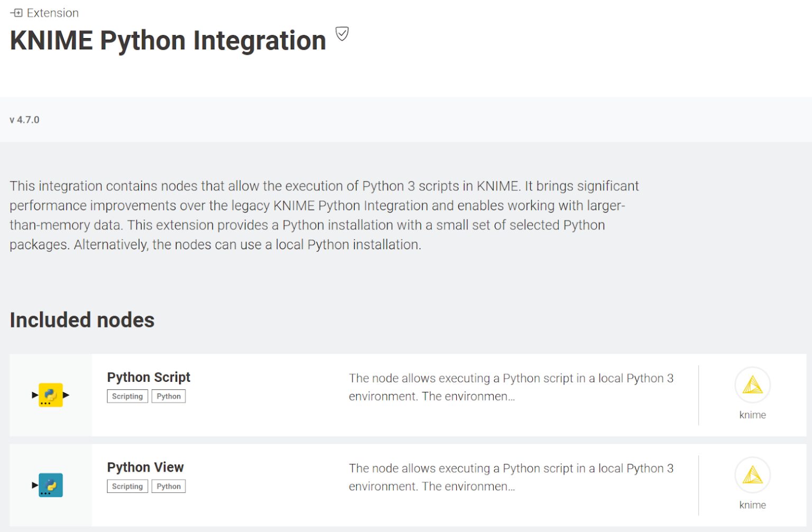Click the knime author link under the first logo
Image resolution: width=812 pixels, height=532 pixels.
pyautogui.click(x=752, y=415)
